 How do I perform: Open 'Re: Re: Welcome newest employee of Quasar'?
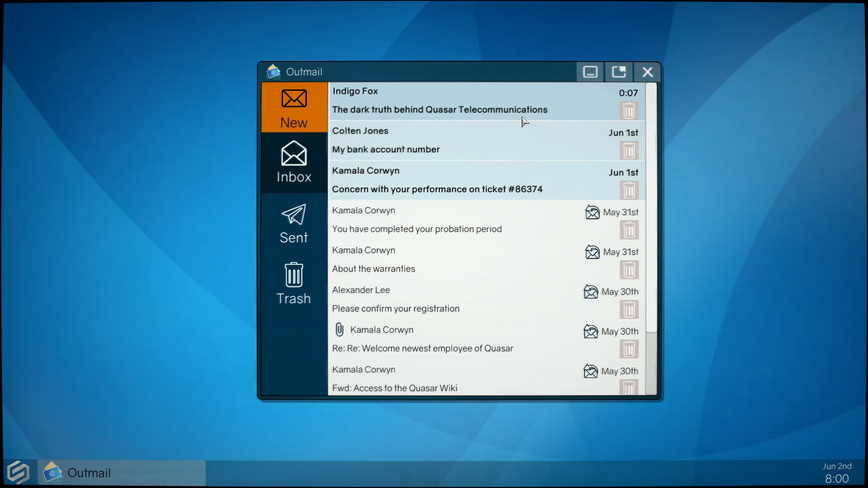click(x=422, y=348)
